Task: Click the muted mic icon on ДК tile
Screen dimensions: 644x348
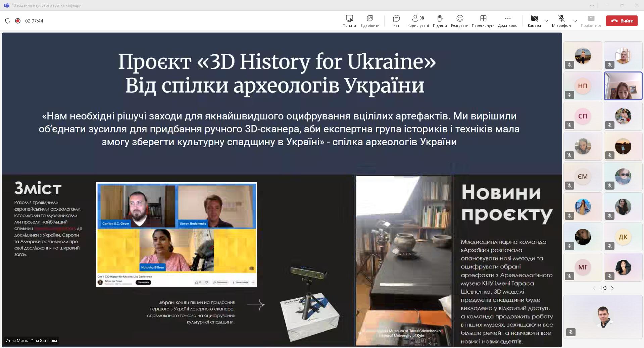Action: (610, 246)
